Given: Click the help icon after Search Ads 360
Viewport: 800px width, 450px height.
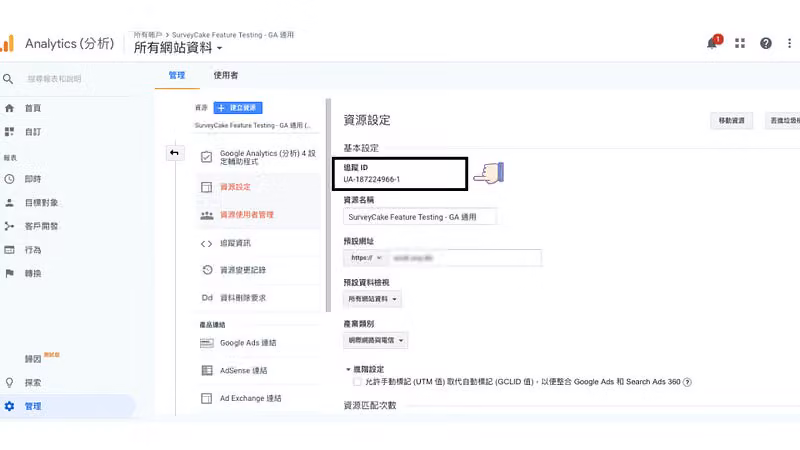Looking at the screenshot, I should pos(687,382).
